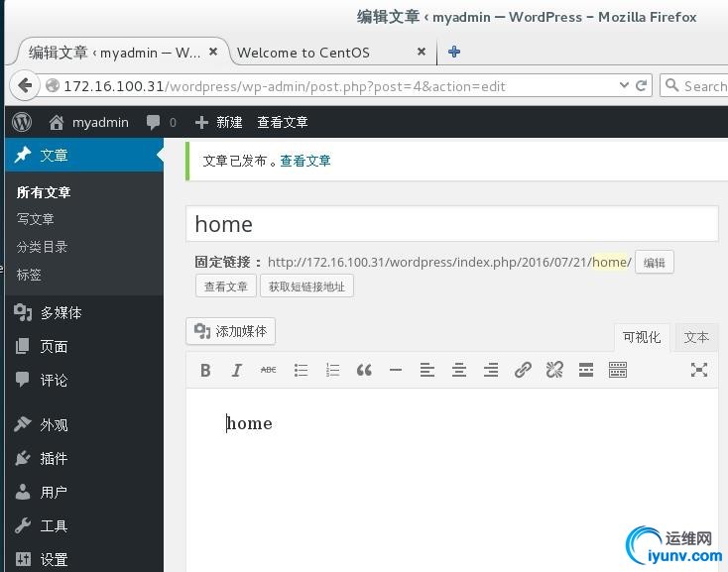
Task: Align text left
Action: (x=427, y=370)
